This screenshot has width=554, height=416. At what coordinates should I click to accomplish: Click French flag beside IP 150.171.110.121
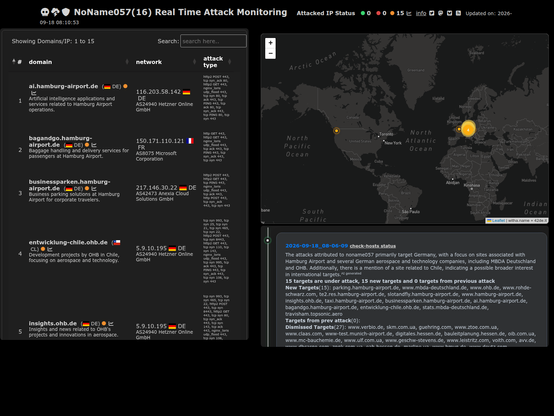click(190, 141)
